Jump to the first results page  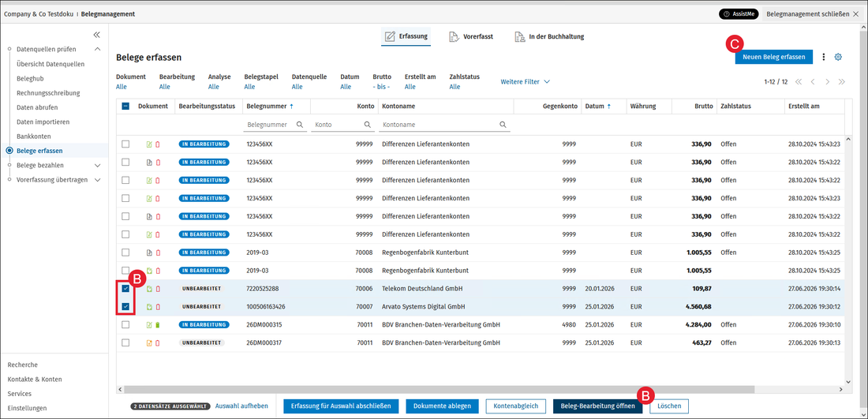799,82
